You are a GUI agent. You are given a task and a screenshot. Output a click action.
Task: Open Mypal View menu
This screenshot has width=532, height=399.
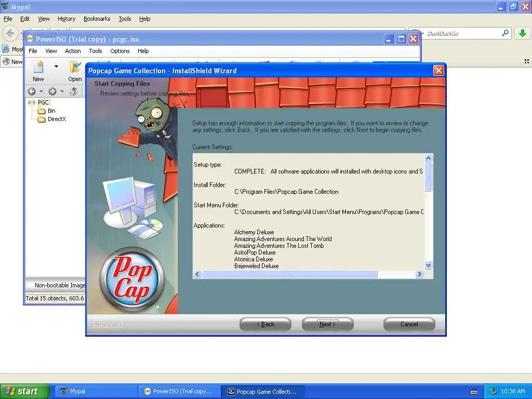tap(44, 19)
